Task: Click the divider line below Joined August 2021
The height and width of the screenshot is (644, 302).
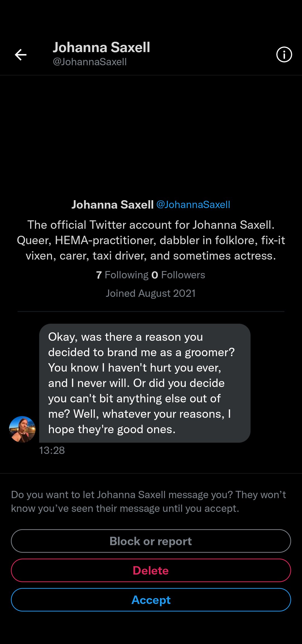Action: point(151,311)
